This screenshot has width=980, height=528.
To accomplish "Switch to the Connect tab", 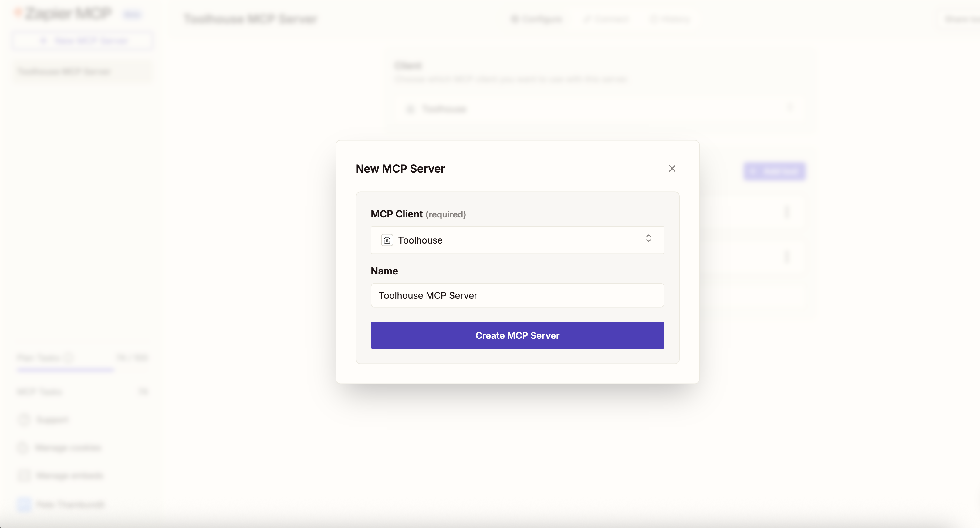I will pos(607,19).
